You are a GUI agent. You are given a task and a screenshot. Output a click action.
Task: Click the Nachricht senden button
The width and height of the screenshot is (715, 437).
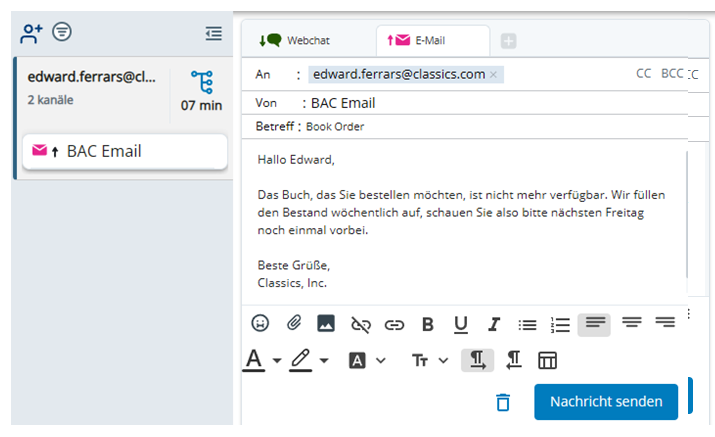606,401
